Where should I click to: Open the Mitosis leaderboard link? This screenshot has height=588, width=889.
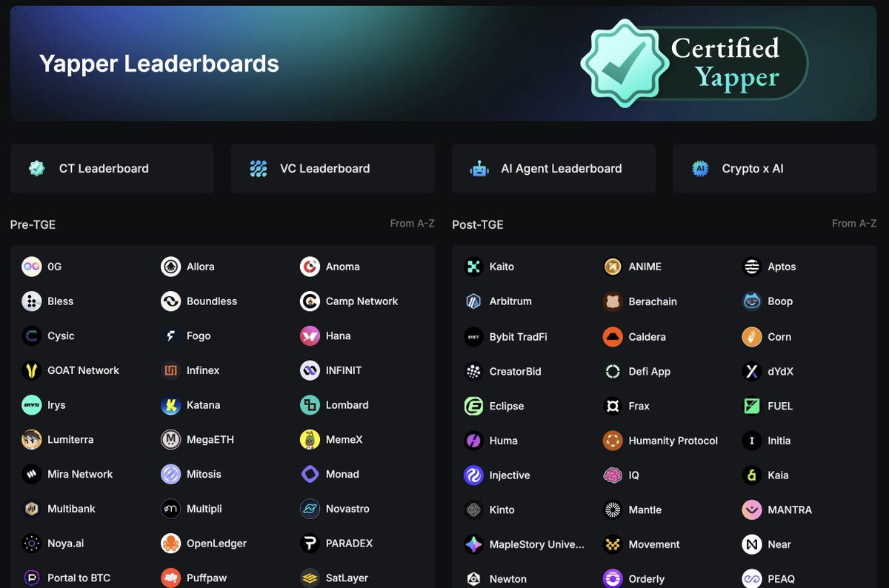[x=191, y=474]
